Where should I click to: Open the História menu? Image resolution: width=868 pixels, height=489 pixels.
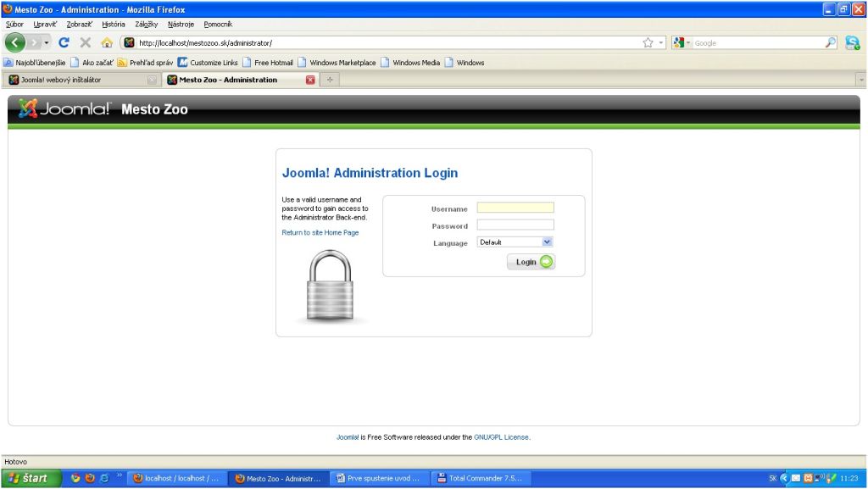point(114,25)
